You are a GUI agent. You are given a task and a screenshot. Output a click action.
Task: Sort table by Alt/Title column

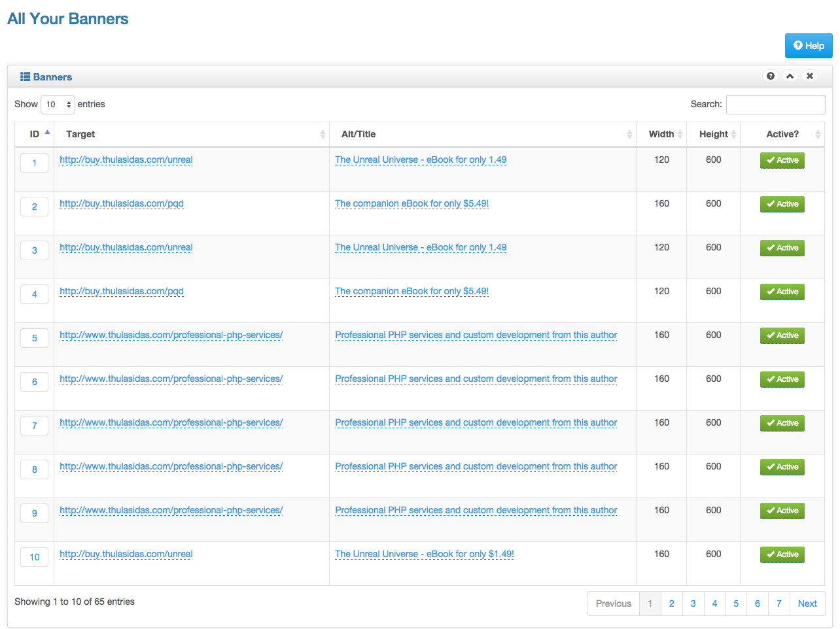click(483, 134)
